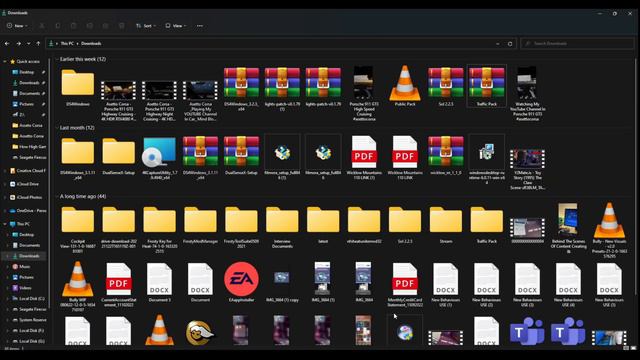Go forward with the Forward arrow
This screenshot has height=360, width=640.
click(x=18, y=43)
